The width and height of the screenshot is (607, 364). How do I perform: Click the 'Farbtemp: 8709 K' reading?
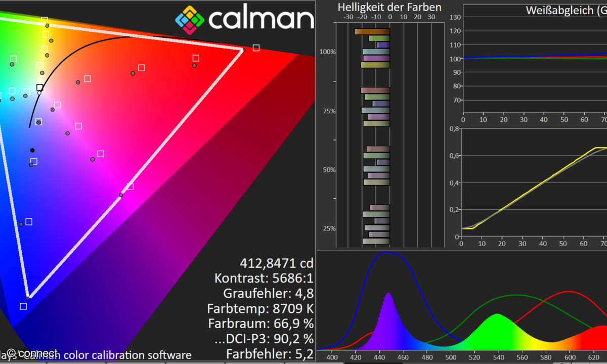coord(260,308)
